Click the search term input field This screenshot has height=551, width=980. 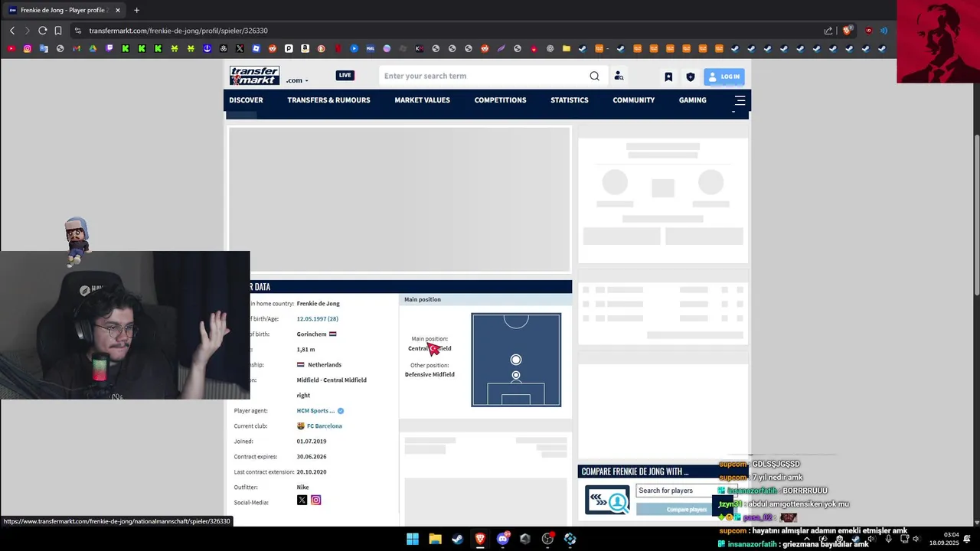[484, 76]
